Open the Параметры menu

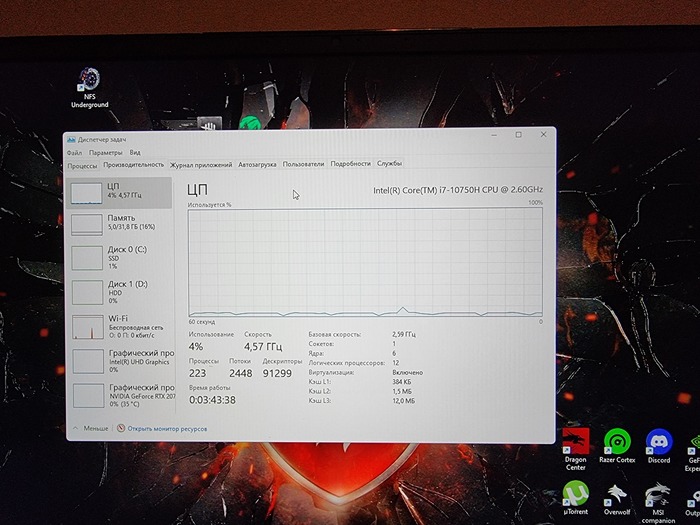click(x=106, y=153)
